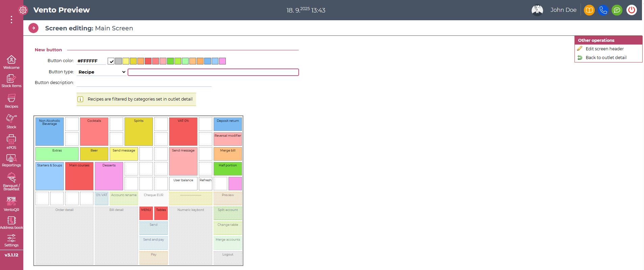Image resolution: width=644 pixels, height=270 pixels.
Task: Select the Half portion button
Action: tap(228, 169)
